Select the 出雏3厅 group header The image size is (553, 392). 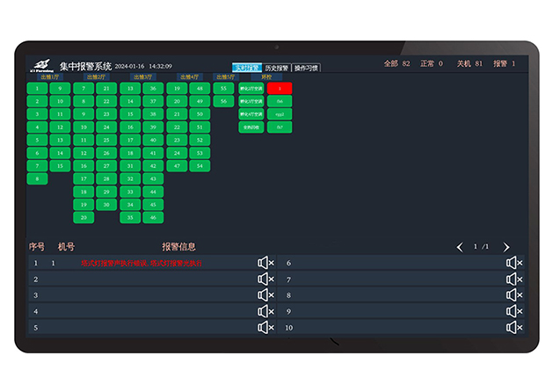click(x=142, y=76)
